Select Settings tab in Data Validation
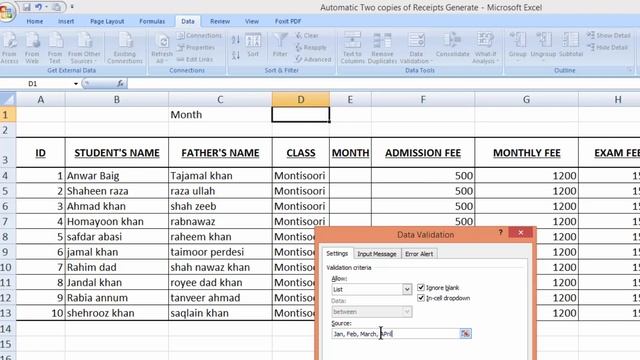 tap(337, 253)
